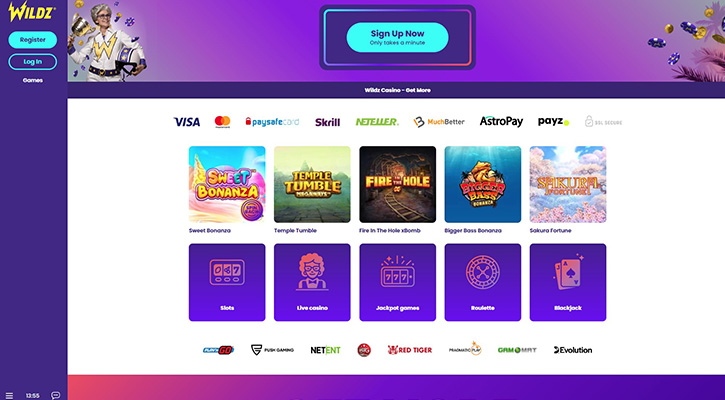Click the NetEnt provider logo
725x400 pixels.
click(325, 350)
